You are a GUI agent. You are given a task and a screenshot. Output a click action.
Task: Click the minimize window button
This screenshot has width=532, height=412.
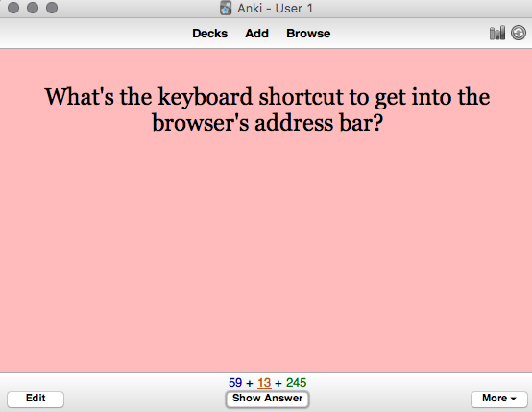coord(33,8)
